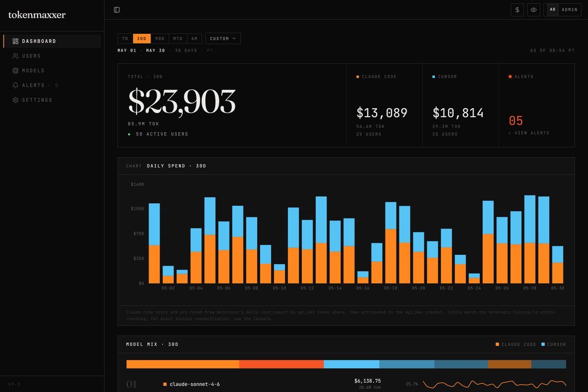Click the As of 08:54 PT timestamp
Image resolution: width=588 pixels, height=392 pixels.
552,50
